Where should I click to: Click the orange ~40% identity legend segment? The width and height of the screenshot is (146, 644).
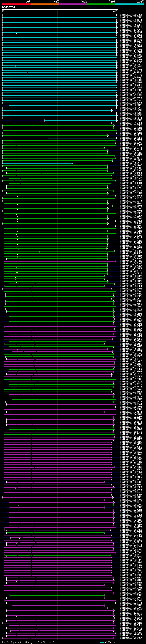pyautogui.click(x=45, y=4)
